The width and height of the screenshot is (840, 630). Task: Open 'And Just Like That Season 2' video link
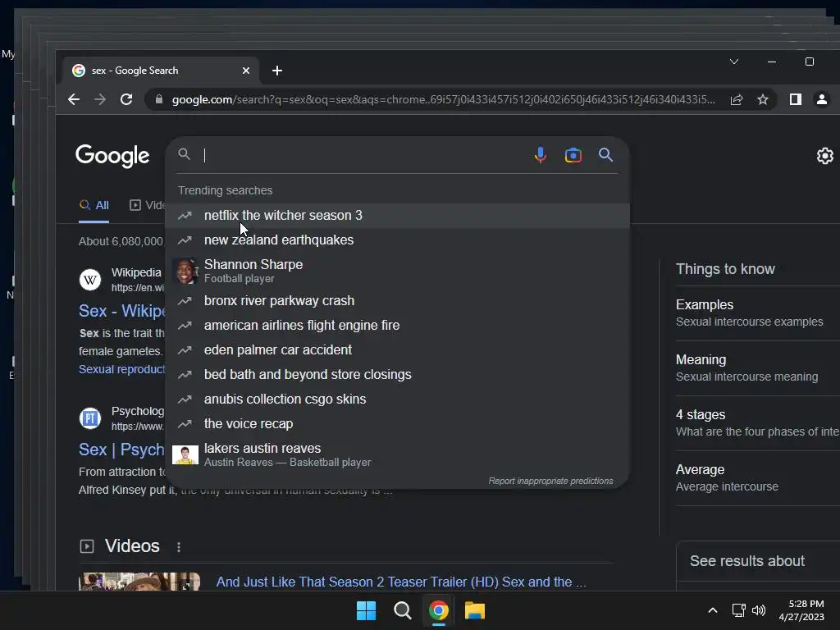tap(401, 582)
